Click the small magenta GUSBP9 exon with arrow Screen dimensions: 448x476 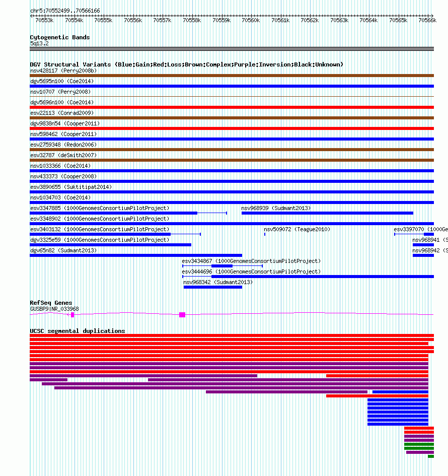pyautogui.click(x=72, y=315)
